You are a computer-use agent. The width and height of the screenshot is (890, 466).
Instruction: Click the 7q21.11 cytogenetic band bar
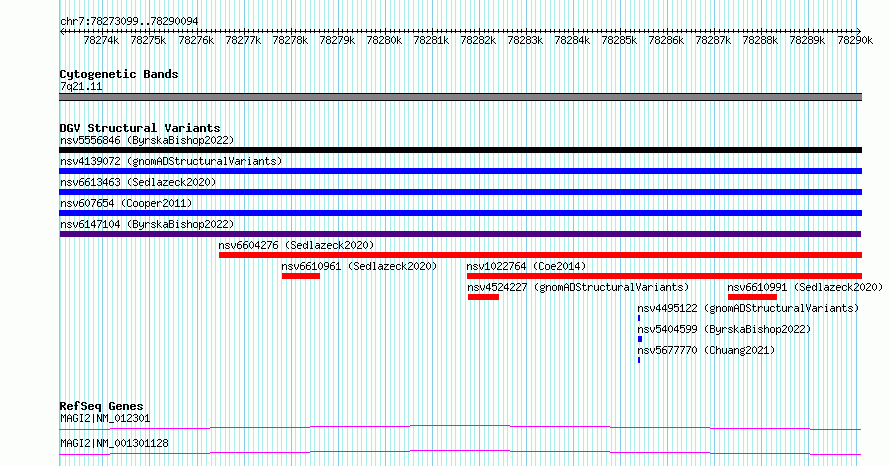point(460,97)
